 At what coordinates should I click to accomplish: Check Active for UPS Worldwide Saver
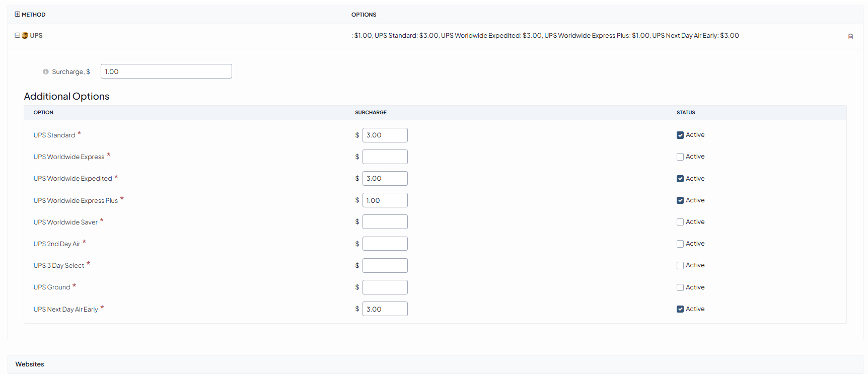coord(680,222)
